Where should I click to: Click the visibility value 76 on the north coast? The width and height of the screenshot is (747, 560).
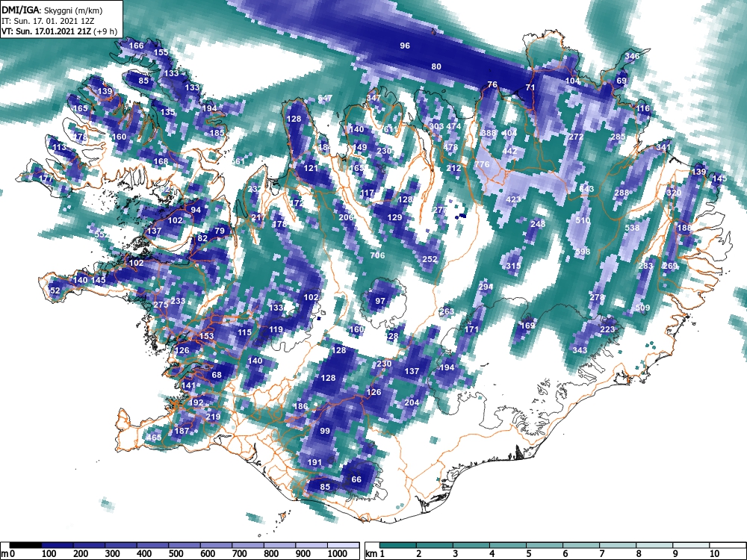(x=492, y=85)
